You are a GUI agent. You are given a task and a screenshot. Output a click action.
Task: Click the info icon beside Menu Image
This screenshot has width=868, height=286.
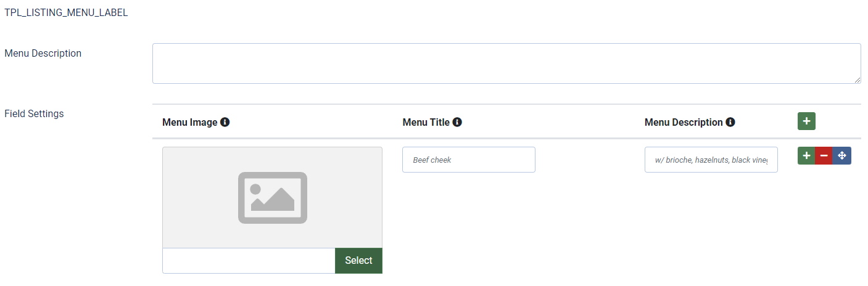(225, 122)
